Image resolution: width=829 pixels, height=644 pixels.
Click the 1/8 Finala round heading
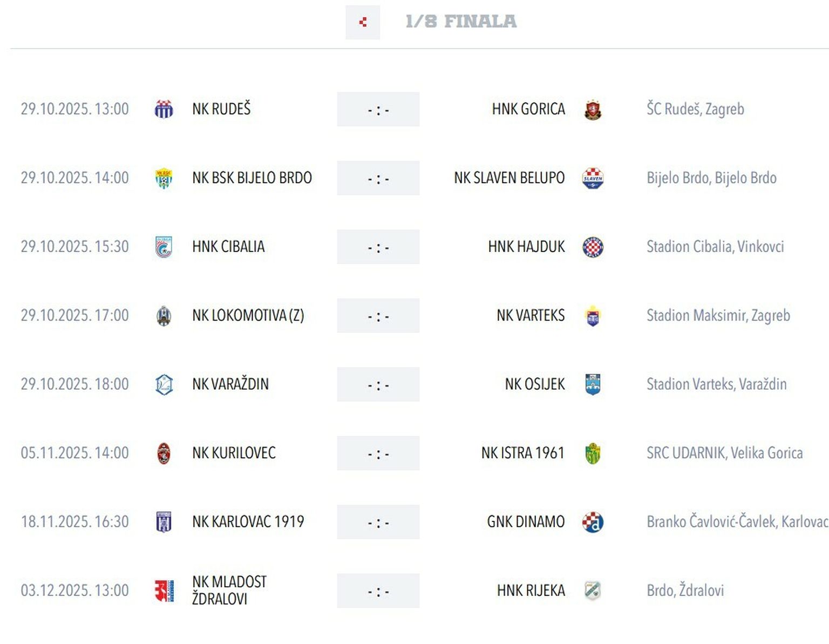click(460, 22)
